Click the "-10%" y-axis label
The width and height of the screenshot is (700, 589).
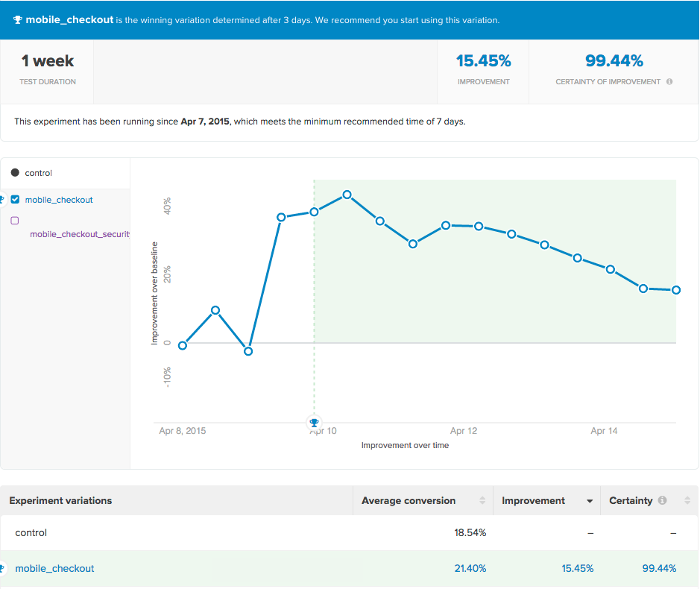click(x=168, y=377)
